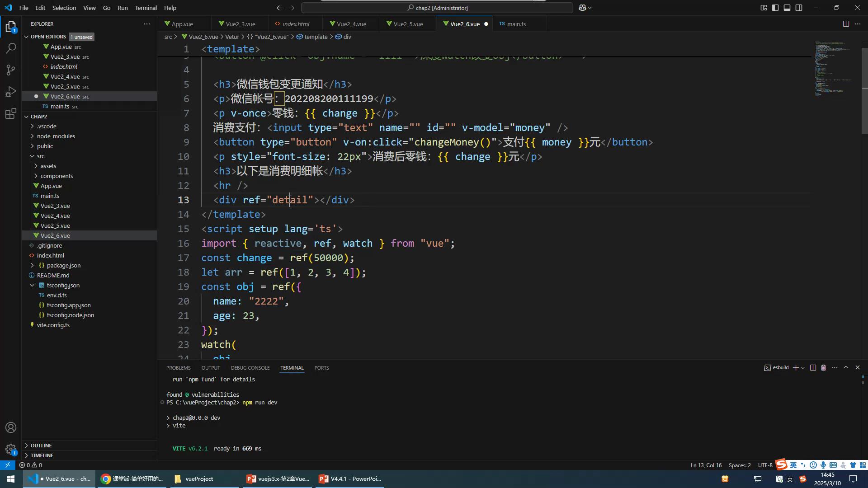Screen dimensions: 868x488
Task: Expand the node_modules folder
Action: (x=56, y=136)
